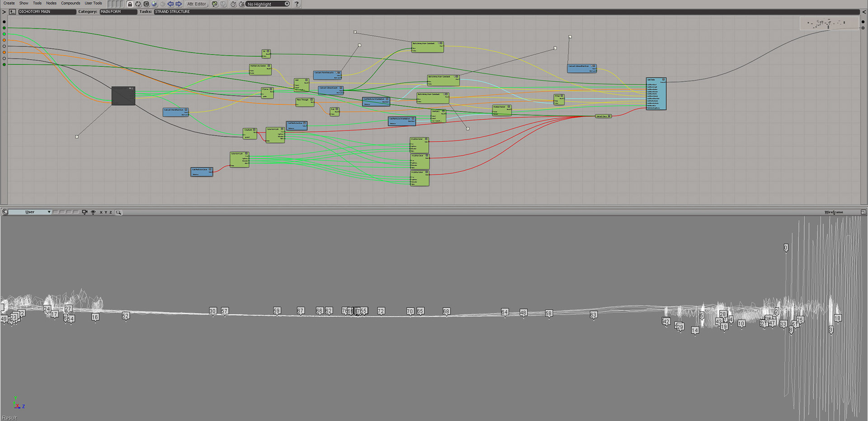This screenshot has height=421, width=868.
Task: Toggle the Z axis button in viewport
Action: point(111,212)
